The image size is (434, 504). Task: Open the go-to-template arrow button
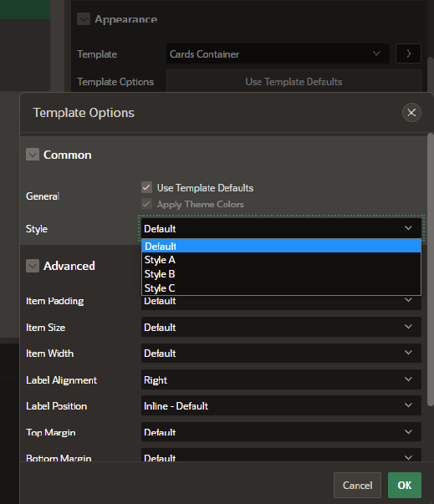pyautogui.click(x=408, y=53)
